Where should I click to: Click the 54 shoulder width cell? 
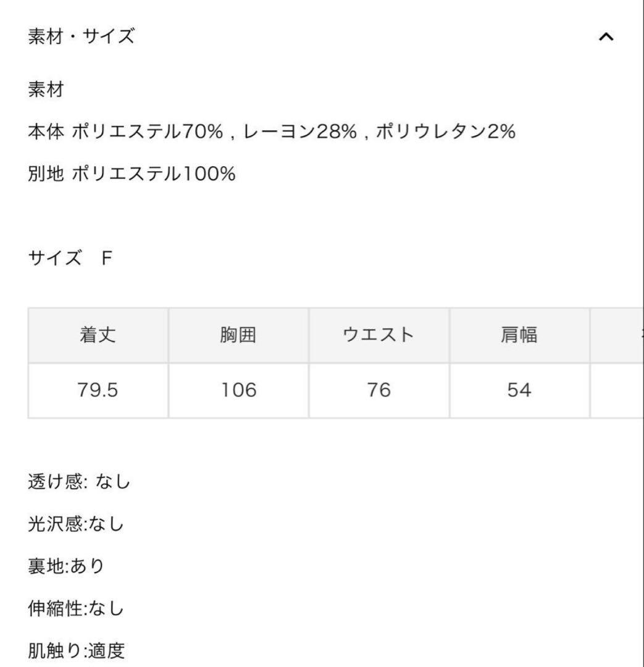pyautogui.click(x=519, y=390)
